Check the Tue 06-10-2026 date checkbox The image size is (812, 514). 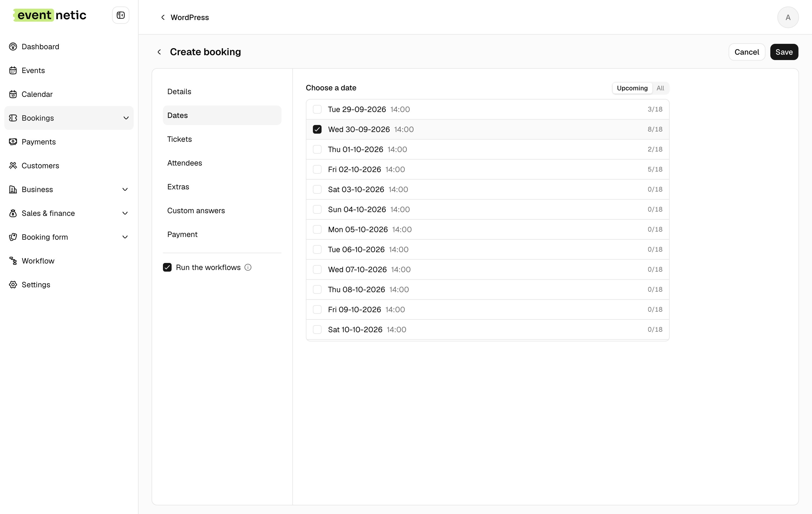[x=317, y=249]
